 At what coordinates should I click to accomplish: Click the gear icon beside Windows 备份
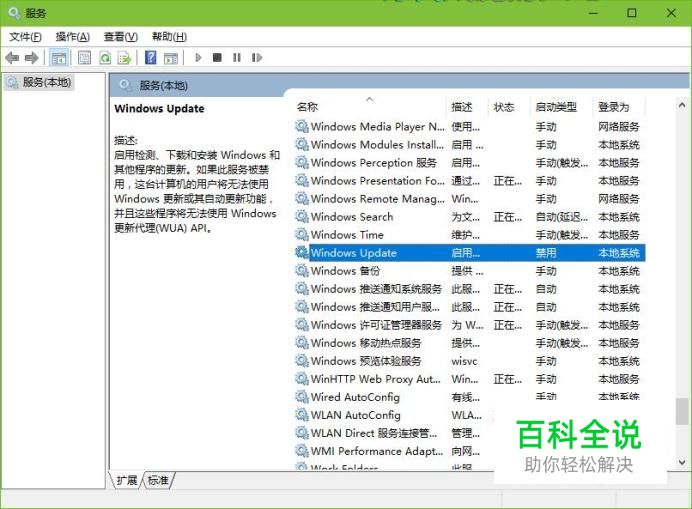302,271
